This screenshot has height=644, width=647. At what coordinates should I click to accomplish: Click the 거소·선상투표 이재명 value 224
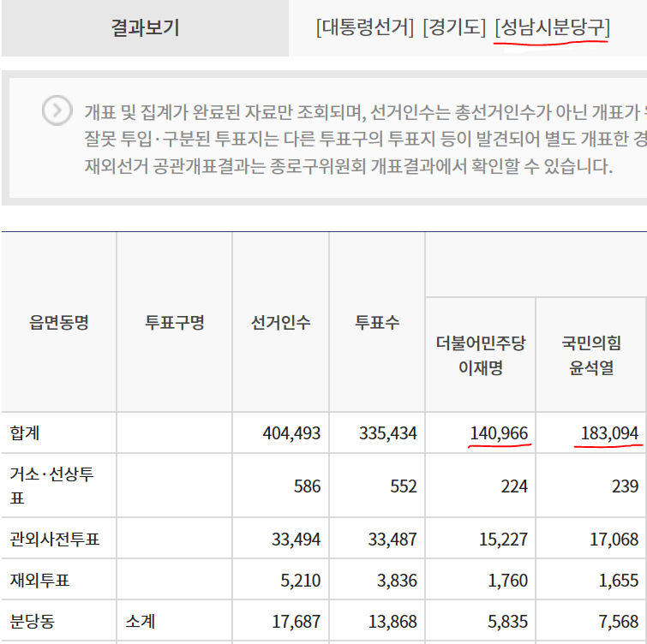pyautogui.click(x=514, y=486)
